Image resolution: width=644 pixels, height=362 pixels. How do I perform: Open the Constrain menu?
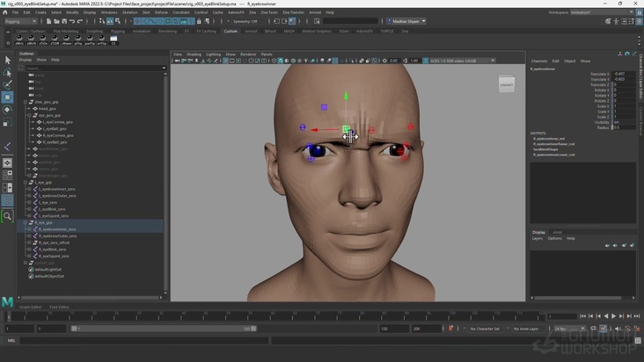pyautogui.click(x=180, y=12)
